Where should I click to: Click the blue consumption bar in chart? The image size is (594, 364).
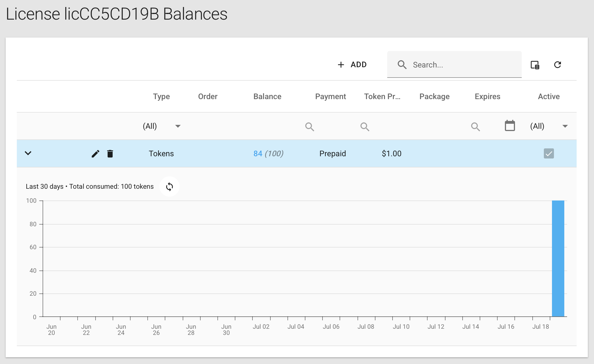pos(558,258)
